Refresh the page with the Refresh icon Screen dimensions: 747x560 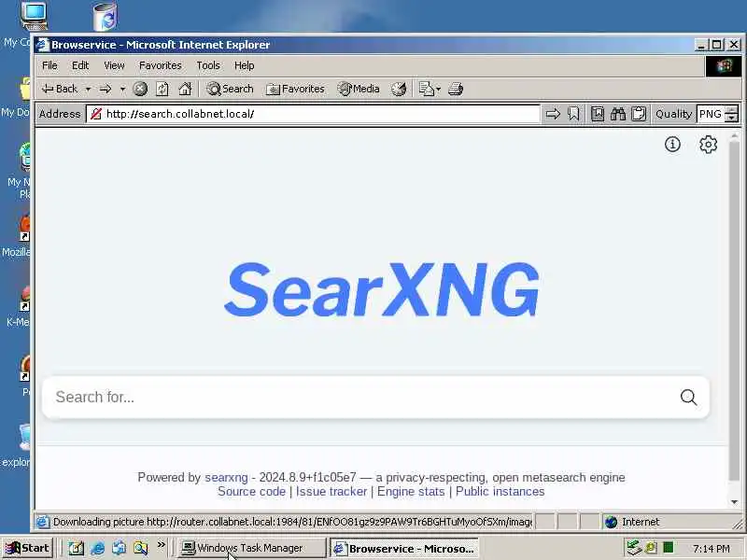pyautogui.click(x=162, y=89)
